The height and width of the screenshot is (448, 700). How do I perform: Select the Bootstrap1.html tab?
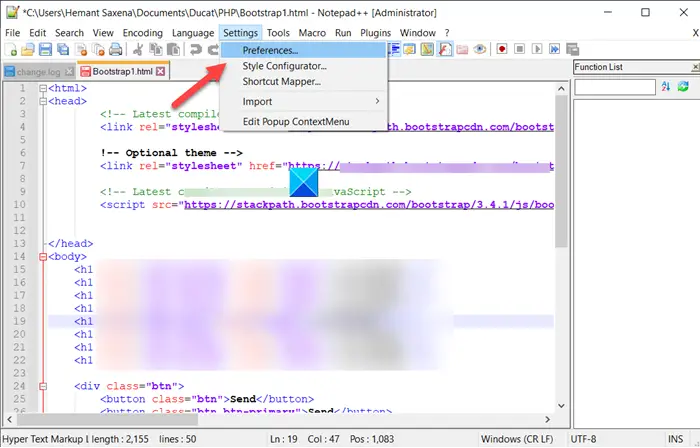123,71
